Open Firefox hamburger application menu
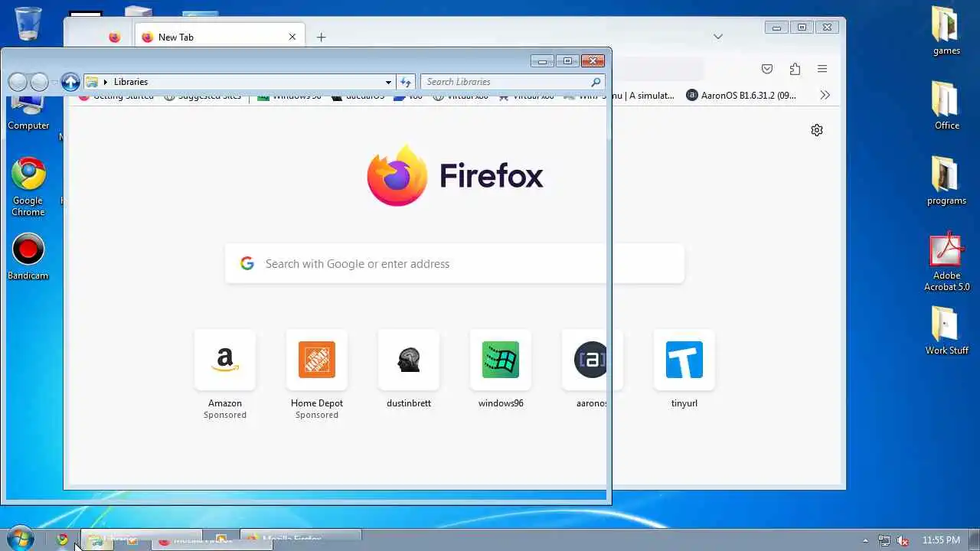The height and width of the screenshot is (551, 980). pos(822,69)
